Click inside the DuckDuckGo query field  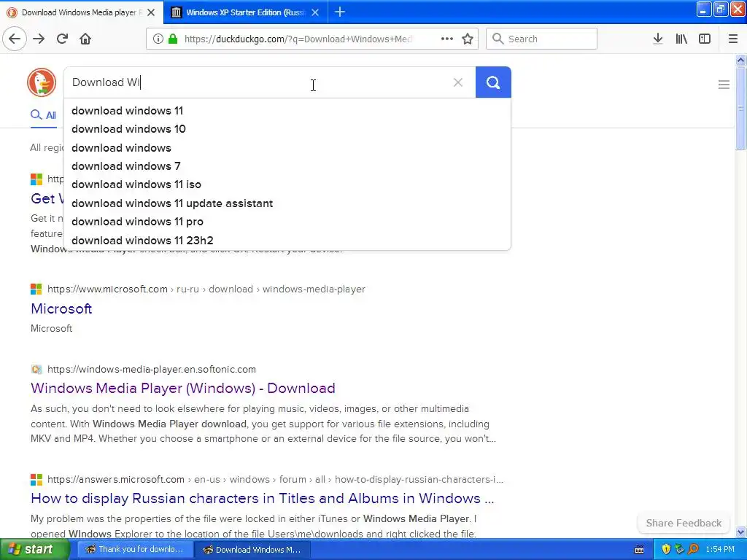(258, 82)
